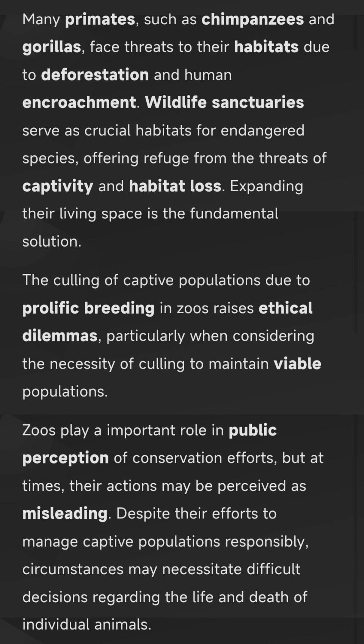Tap the bold word 'viable'

pos(297,364)
